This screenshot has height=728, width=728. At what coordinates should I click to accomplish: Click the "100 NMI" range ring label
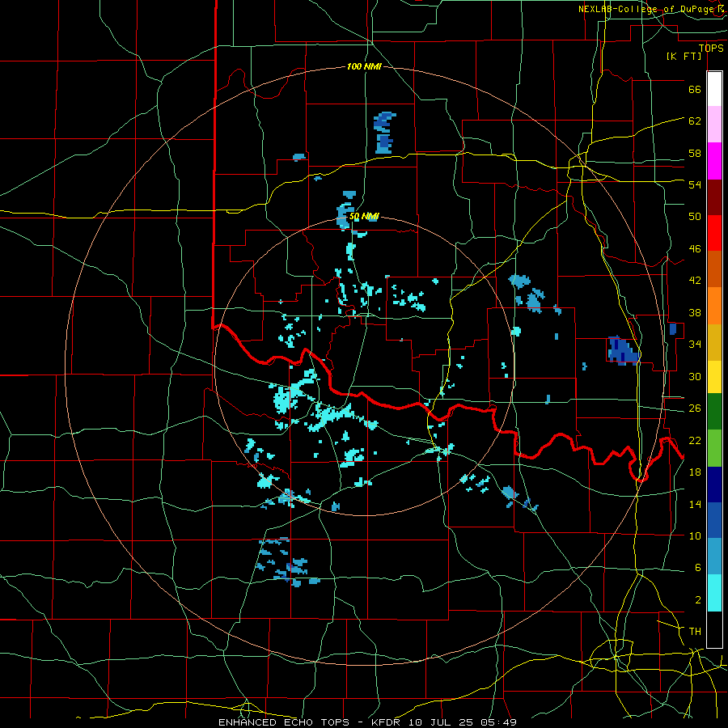pyautogui.click(x=364, y=66)
